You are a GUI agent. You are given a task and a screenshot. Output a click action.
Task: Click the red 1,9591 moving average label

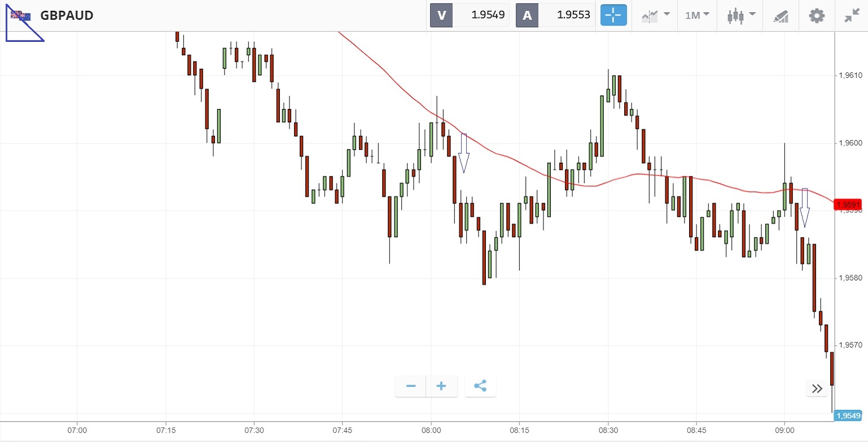pos(848,204)
